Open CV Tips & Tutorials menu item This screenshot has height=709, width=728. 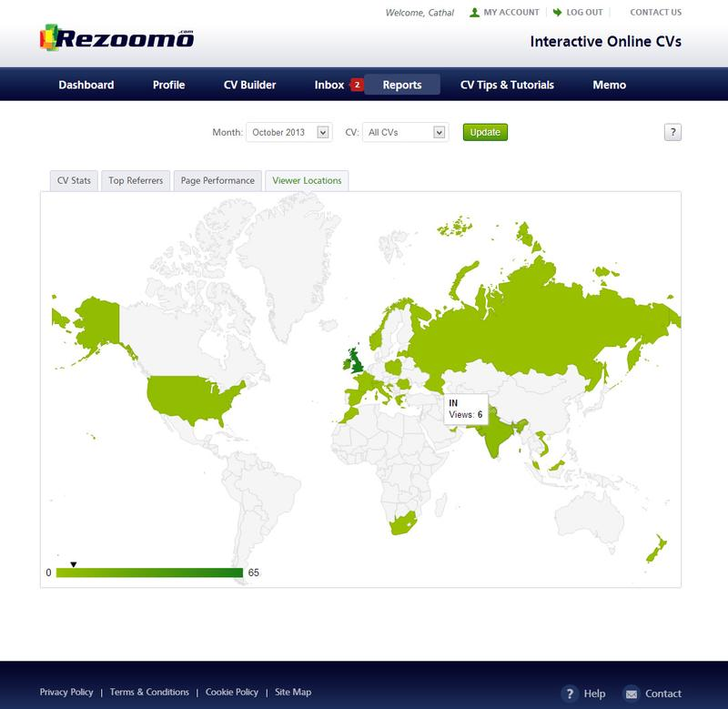click(507, 85)
